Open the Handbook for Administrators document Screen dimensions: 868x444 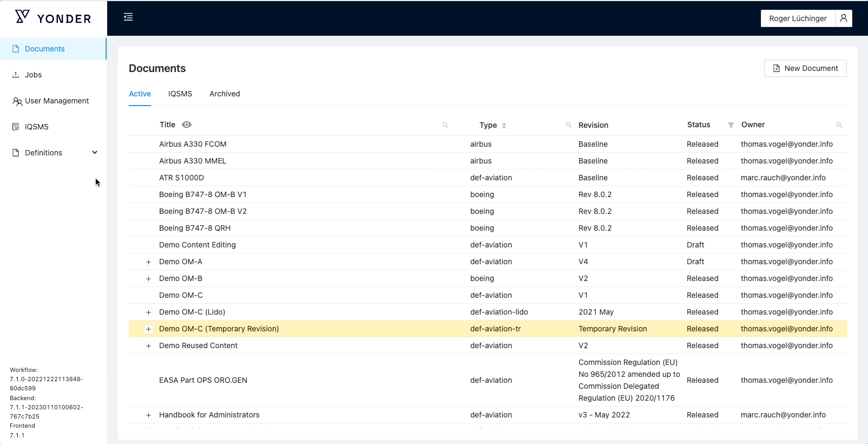point(209,415)
